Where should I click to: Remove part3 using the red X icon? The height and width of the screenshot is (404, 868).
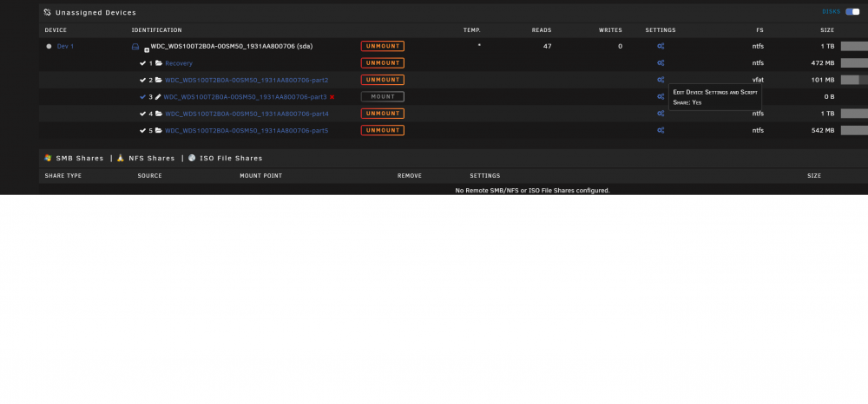[332, 97]
